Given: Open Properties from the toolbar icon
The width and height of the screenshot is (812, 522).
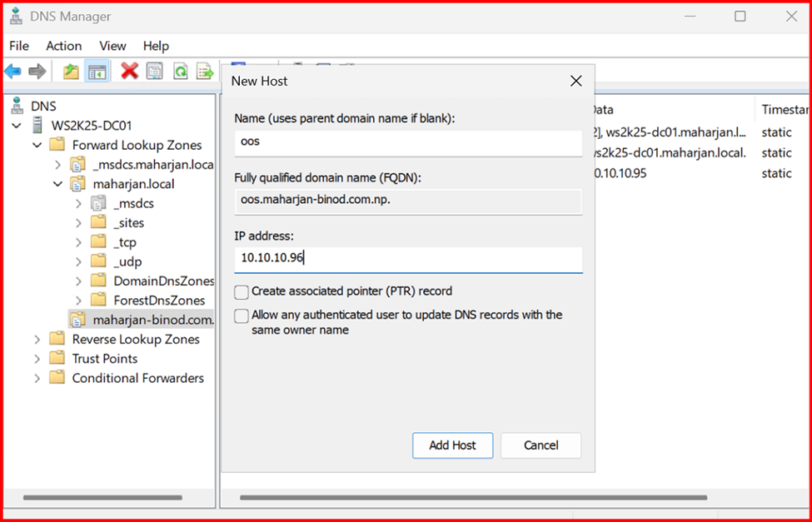Looking at the screenshot, I should click(155, 72).
